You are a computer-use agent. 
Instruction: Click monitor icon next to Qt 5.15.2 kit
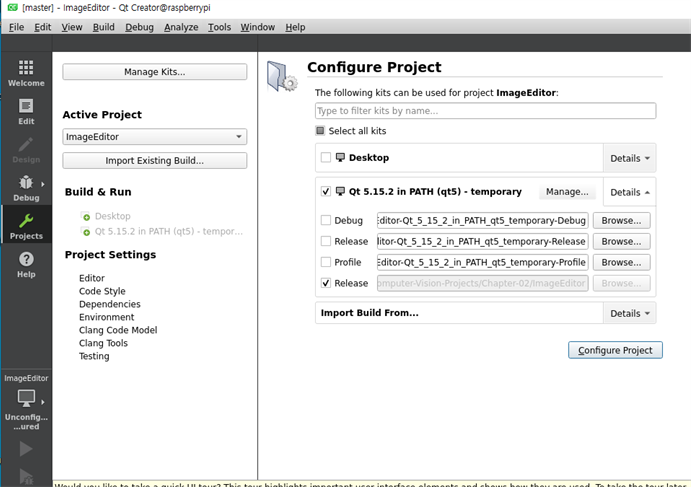340,191
